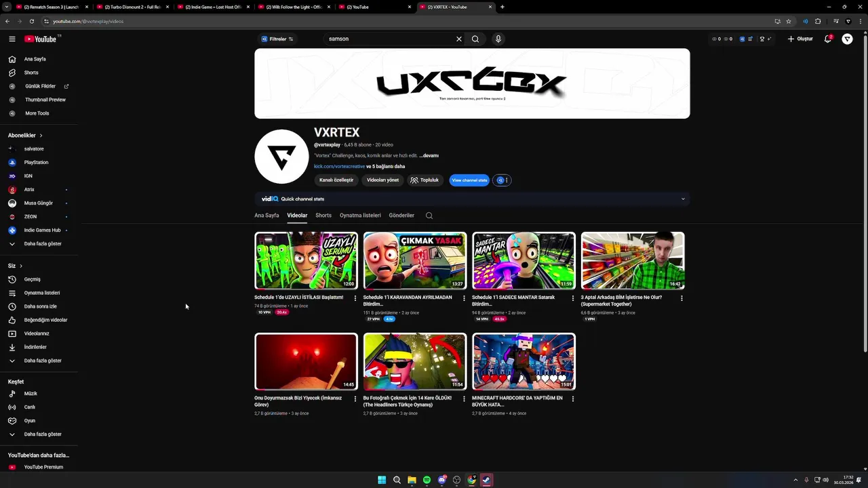Expand vidIQ Quick channel stats panel

683,199
